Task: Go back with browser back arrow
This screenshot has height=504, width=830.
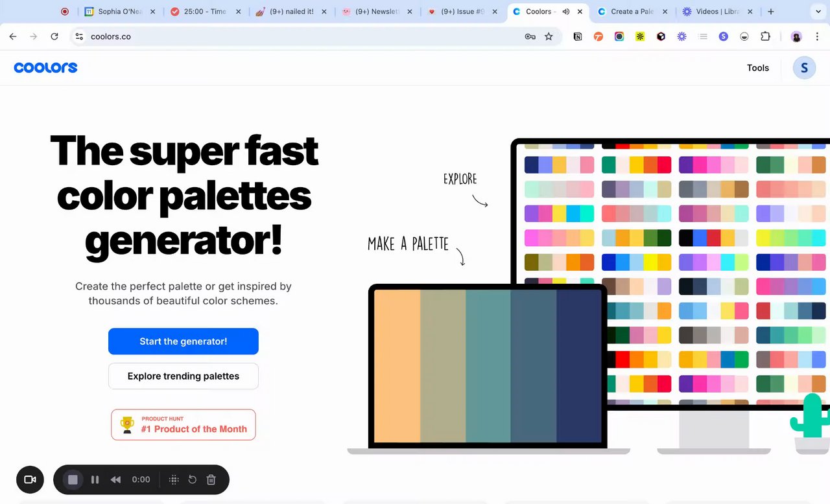Action: click(x=13, y=36)
